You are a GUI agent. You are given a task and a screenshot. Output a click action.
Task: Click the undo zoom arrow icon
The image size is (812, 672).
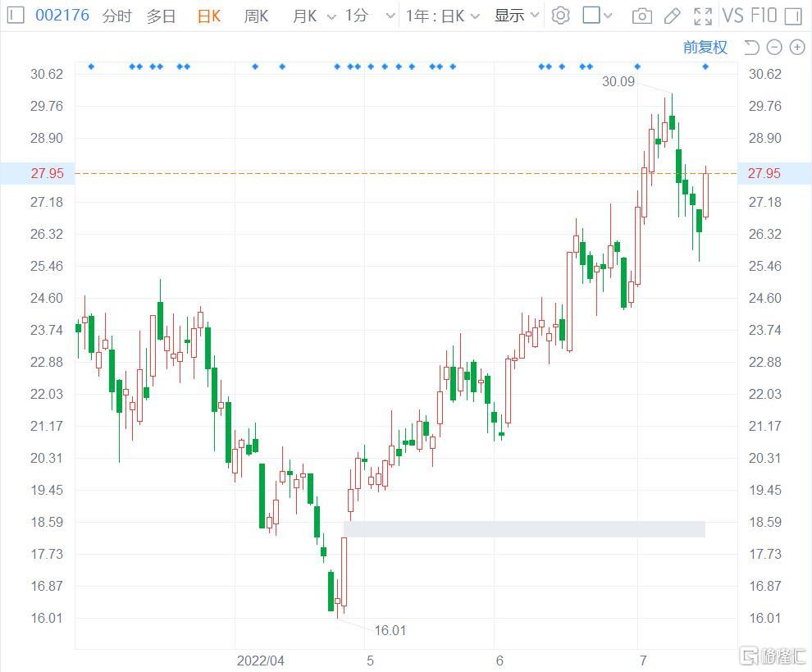pyautogui.click(x=751, y=48)
